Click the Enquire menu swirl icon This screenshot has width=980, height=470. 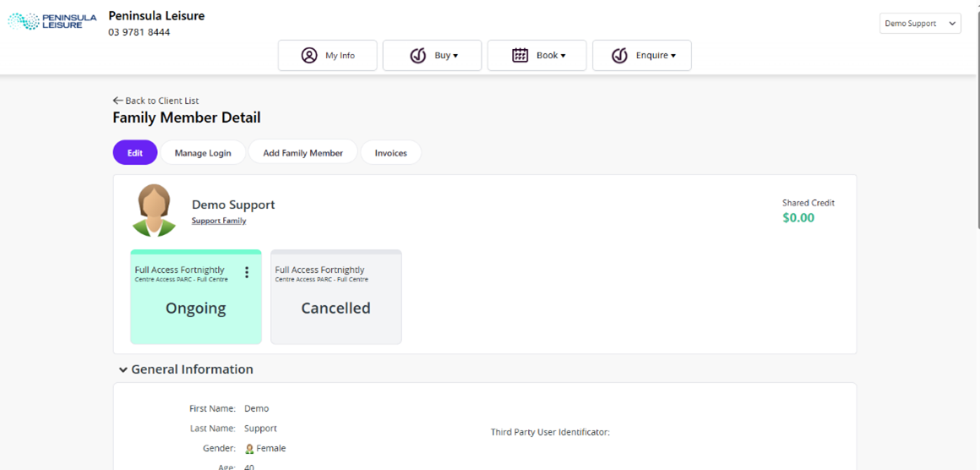(x=619, y=56)
